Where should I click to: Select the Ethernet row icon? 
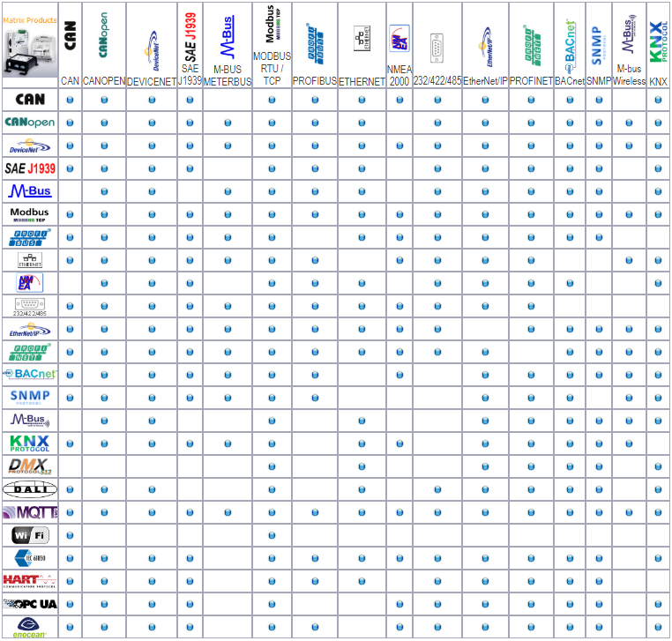click(30, 260)
